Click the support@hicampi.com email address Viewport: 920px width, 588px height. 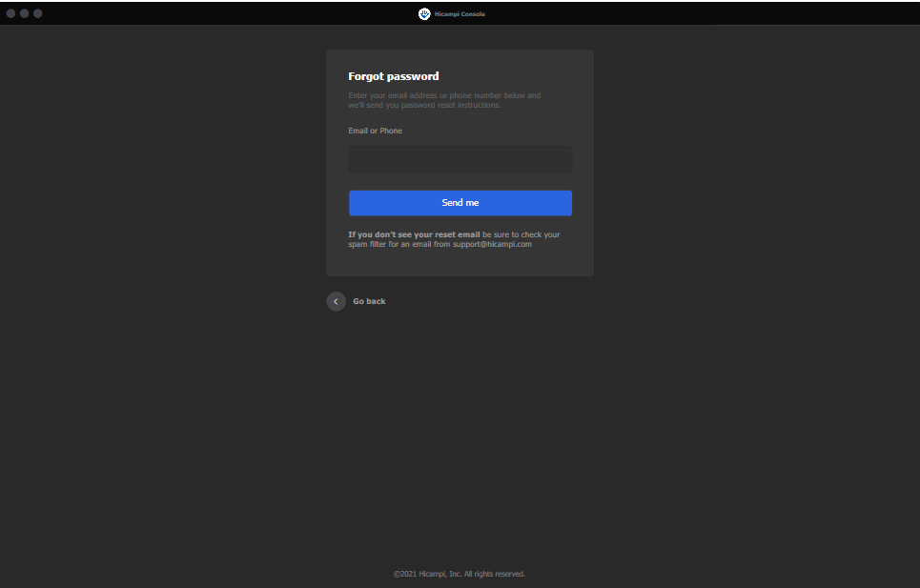click(x=492, y=244)
